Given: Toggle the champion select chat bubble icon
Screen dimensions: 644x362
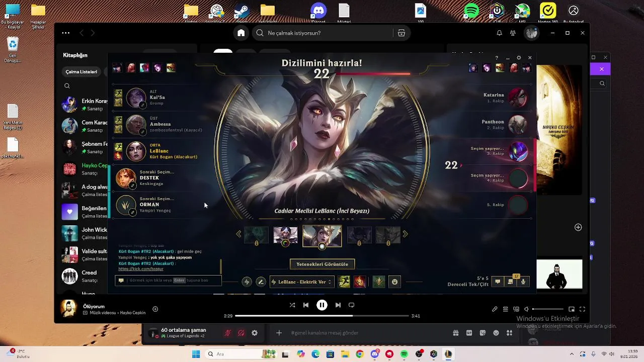Looking at the screenshot, I should click(498, 282).
